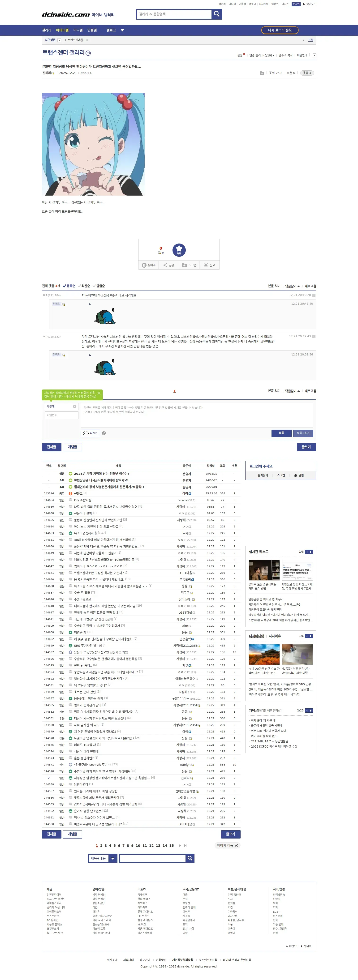
Task: Click the 개념 star recommend button
Action: pyautogui.click(x=179, y=250)
